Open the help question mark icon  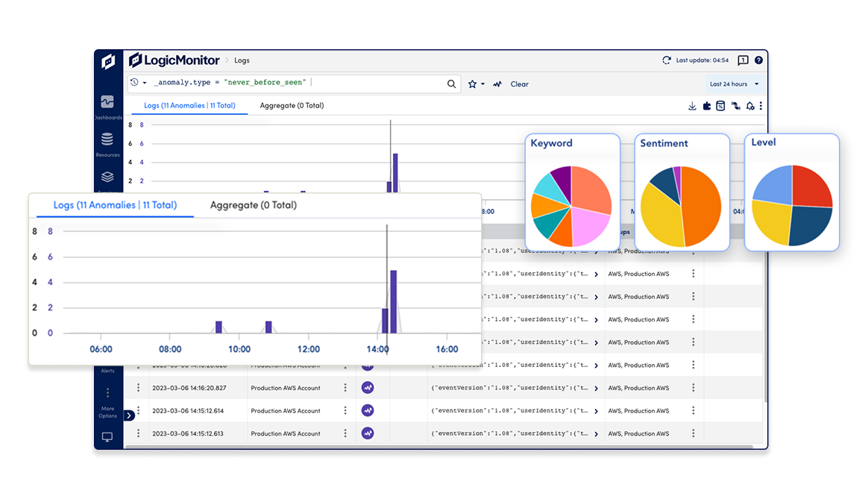coord(758,60)
